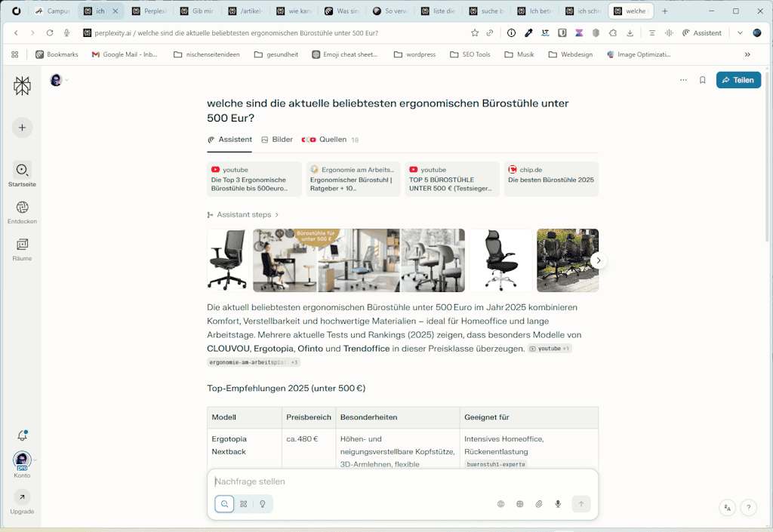The width and height of the screenshot is (773, 532).
Task: Attach a file using the paperclip icon
Action: (x=539, y=504)
